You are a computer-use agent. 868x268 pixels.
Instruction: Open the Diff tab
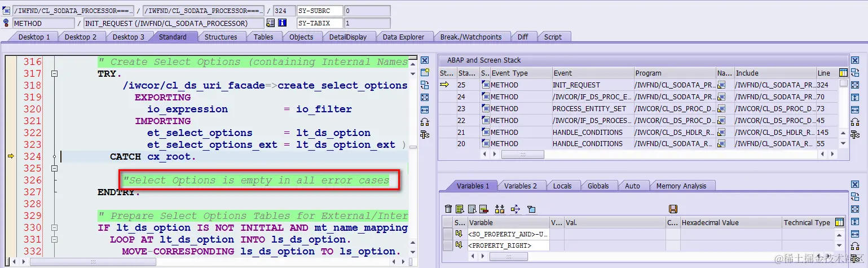coord(523,37)
